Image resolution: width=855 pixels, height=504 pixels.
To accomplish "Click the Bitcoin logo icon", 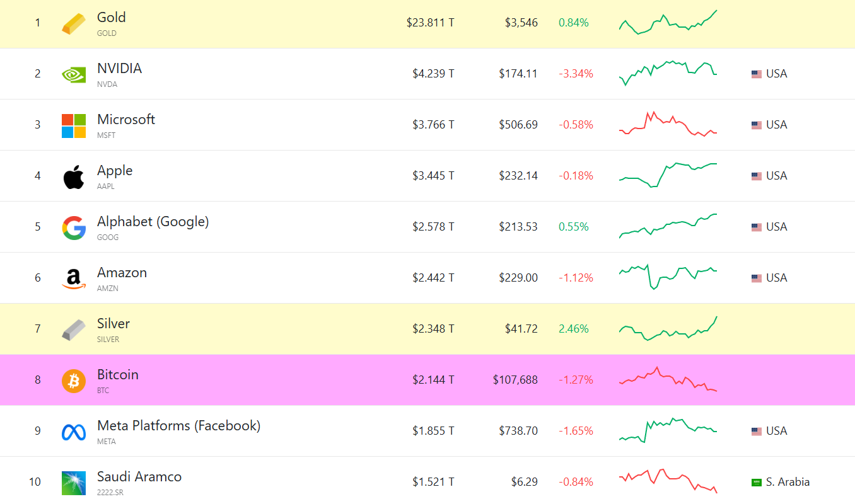I will (x=74, y=381).
